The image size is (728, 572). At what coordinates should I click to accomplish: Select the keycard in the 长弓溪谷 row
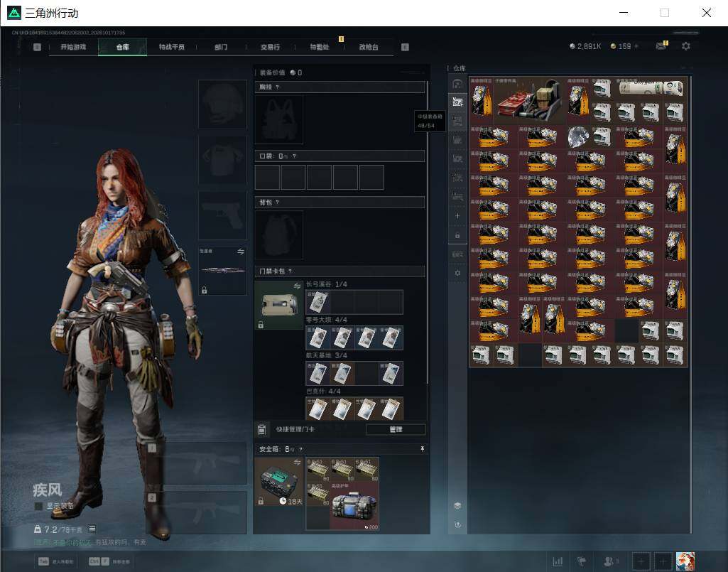pyautogui.click(x=318, y=302)
